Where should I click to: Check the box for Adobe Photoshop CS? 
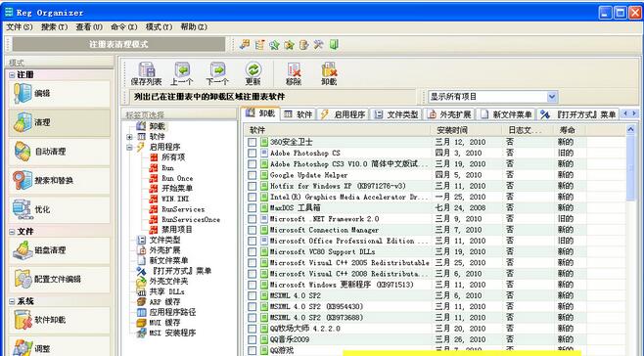click(x=253, y=154)
